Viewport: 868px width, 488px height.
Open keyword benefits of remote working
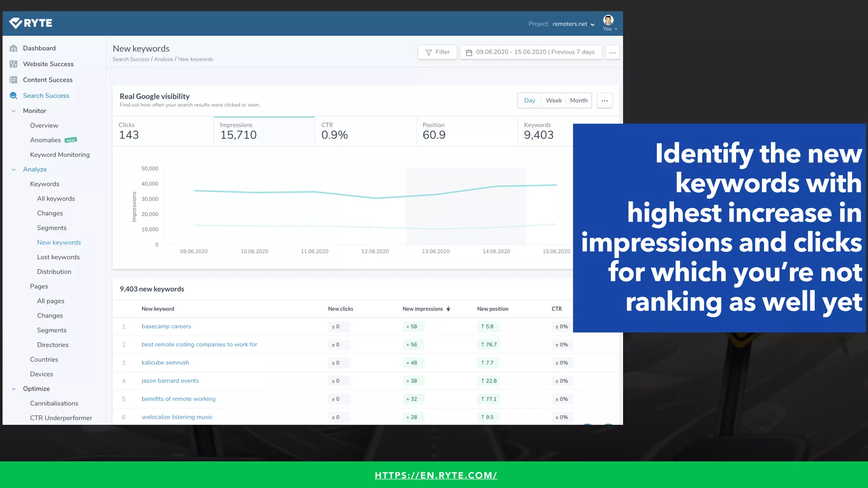point(178,399)
